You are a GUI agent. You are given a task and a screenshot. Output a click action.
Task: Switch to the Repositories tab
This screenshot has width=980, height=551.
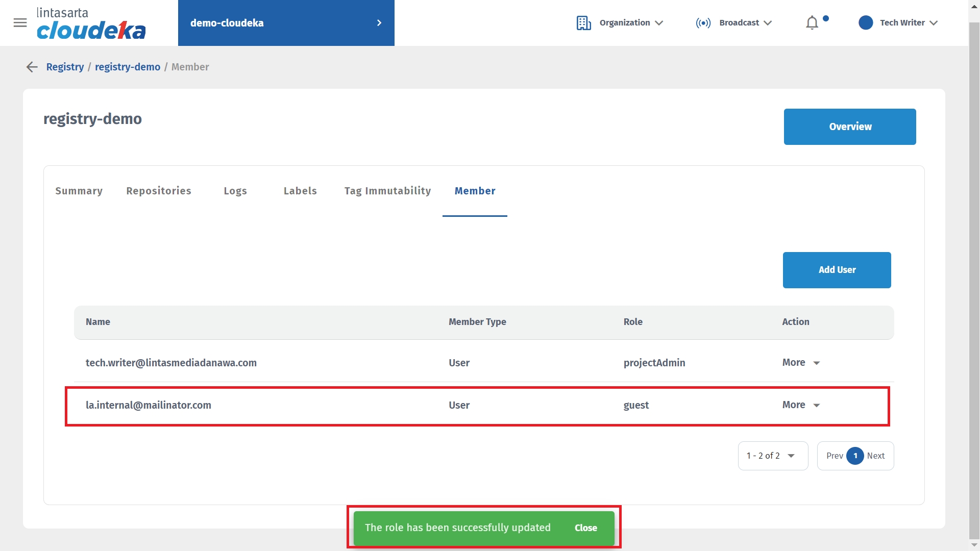coord(159,191)
